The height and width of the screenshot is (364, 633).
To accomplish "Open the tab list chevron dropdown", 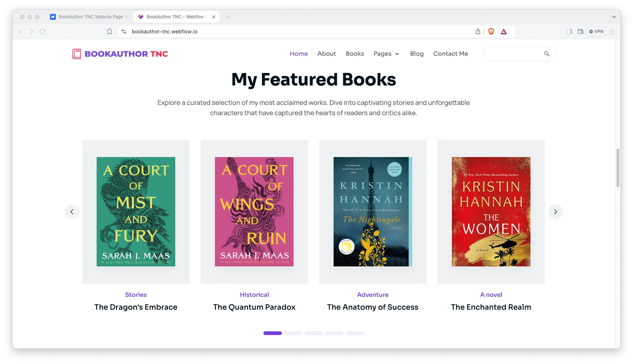I will [613, 17].
